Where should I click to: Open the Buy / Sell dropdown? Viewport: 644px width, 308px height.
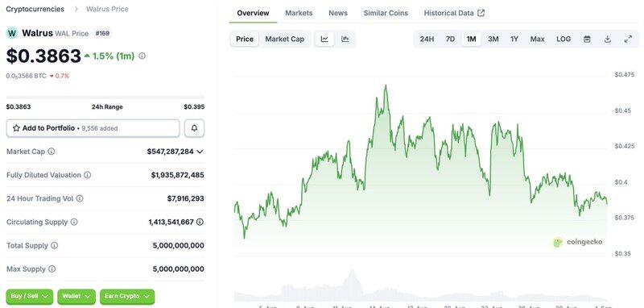(x=30, y=297)
